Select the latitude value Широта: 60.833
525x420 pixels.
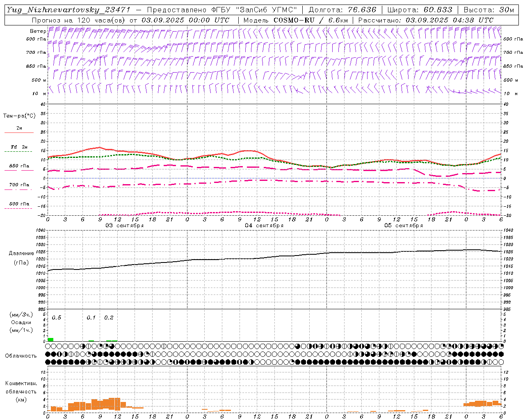[x=420, y=10]
